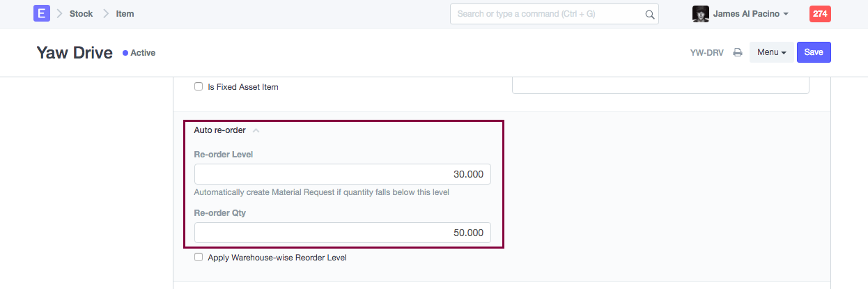Click James Al Pacino's avatar picture
Viewport: 868px width, 289px height.
point(701,14)
